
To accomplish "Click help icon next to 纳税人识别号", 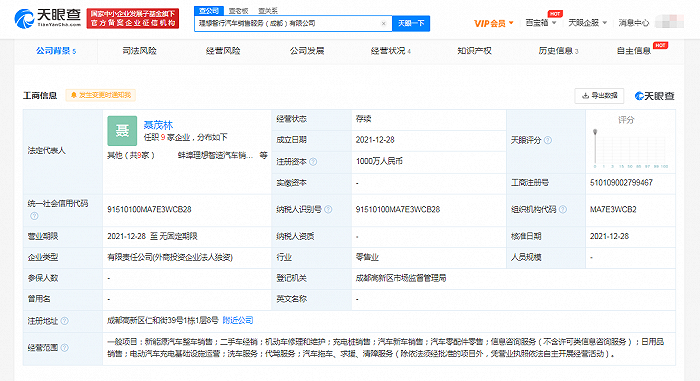I will click(x=328, y=209).
